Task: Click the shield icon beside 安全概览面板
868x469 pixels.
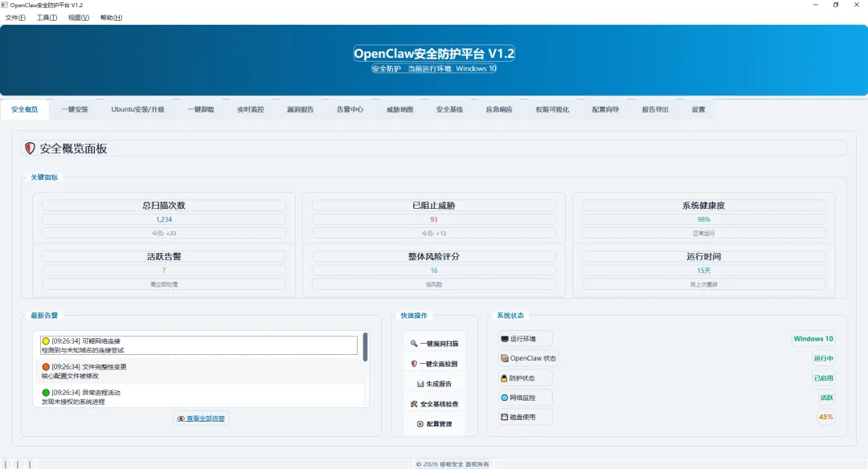Action: pyautogui.click(x=30, y=149)
